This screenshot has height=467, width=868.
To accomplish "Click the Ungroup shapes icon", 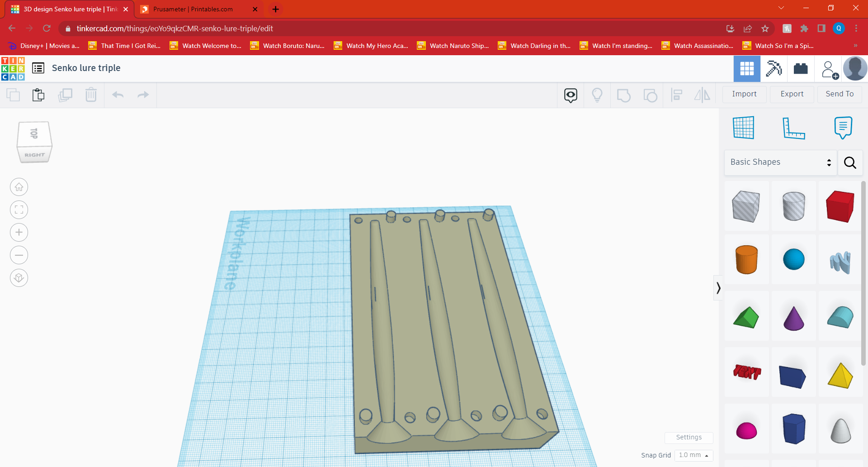I will click(650, 95).
